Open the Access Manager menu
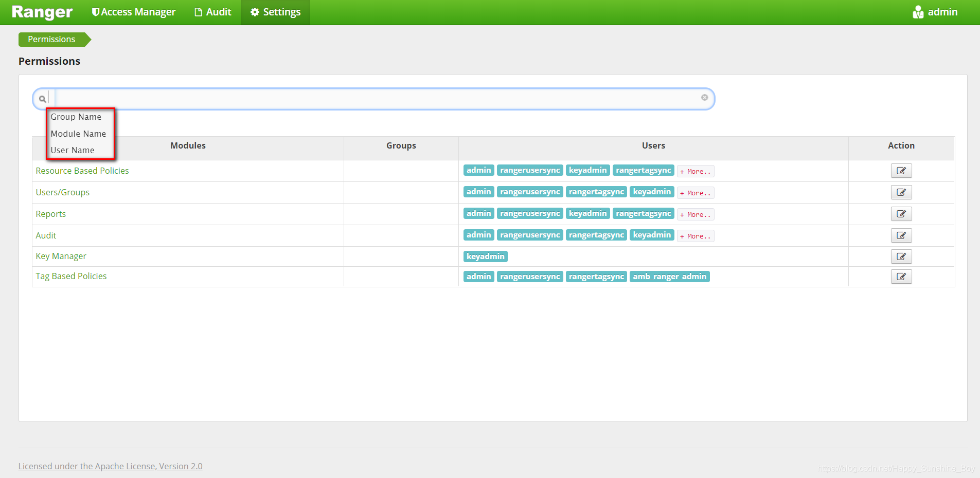Image resolution: width=980 pixels, height=478 pixels. point(133,11)
